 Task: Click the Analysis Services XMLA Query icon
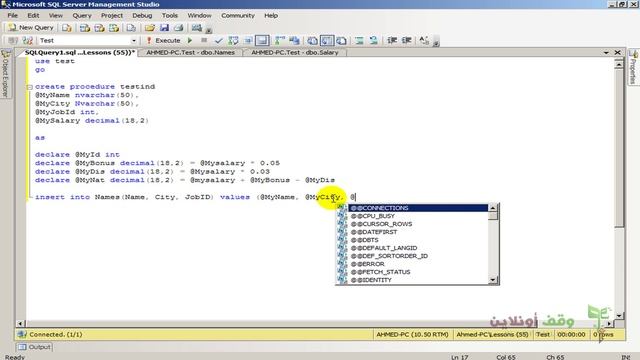pos(114,28)
